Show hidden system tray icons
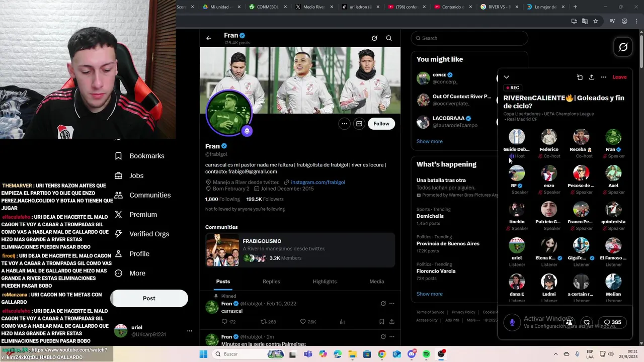 click(x=555, y=354)
